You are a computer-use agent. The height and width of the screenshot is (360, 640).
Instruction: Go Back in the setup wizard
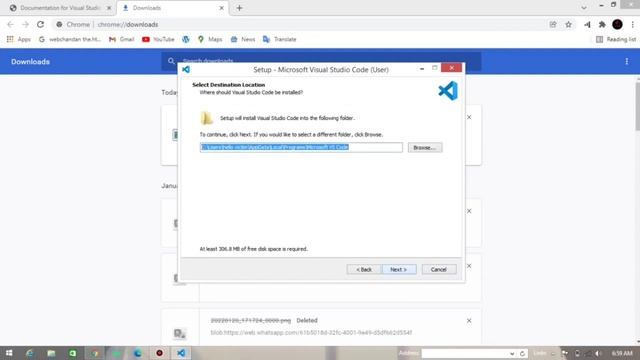point(364,269)
